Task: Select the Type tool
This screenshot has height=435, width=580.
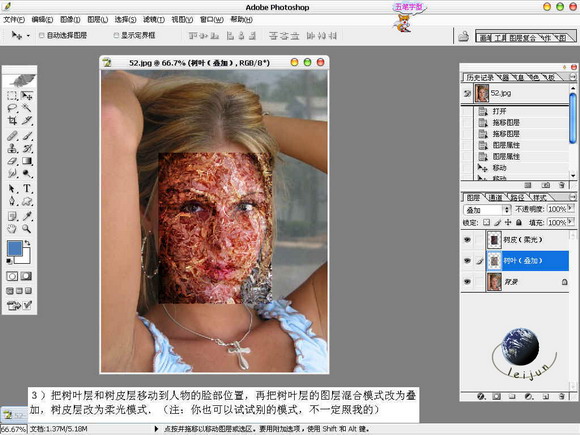Action: click(27, 188)
